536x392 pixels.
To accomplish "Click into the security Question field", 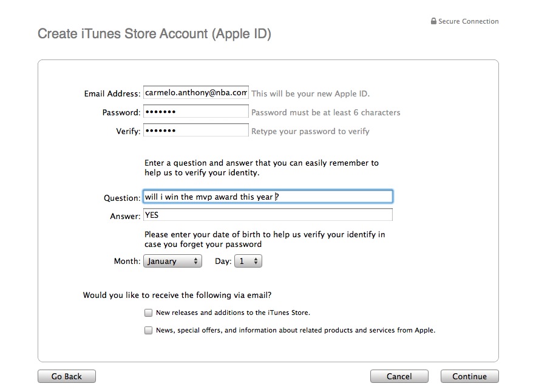I will (268, 197).
